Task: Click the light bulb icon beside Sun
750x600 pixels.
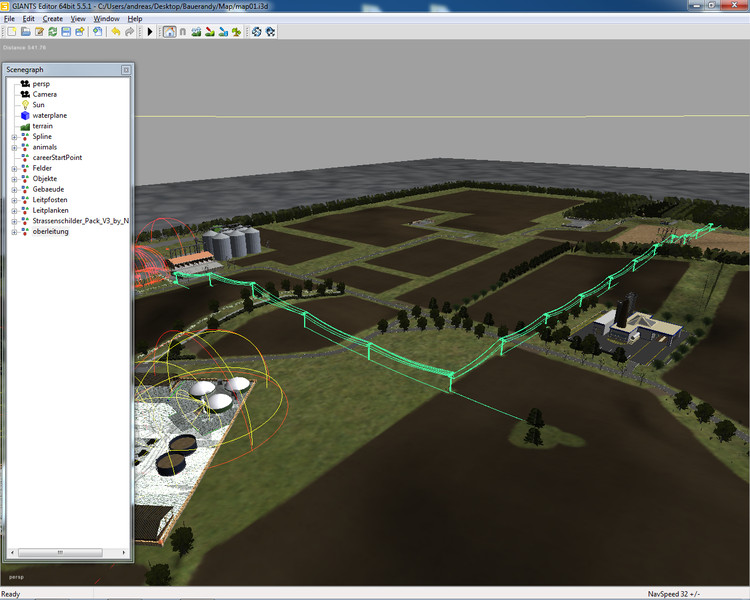Action: tap(25, 105)
